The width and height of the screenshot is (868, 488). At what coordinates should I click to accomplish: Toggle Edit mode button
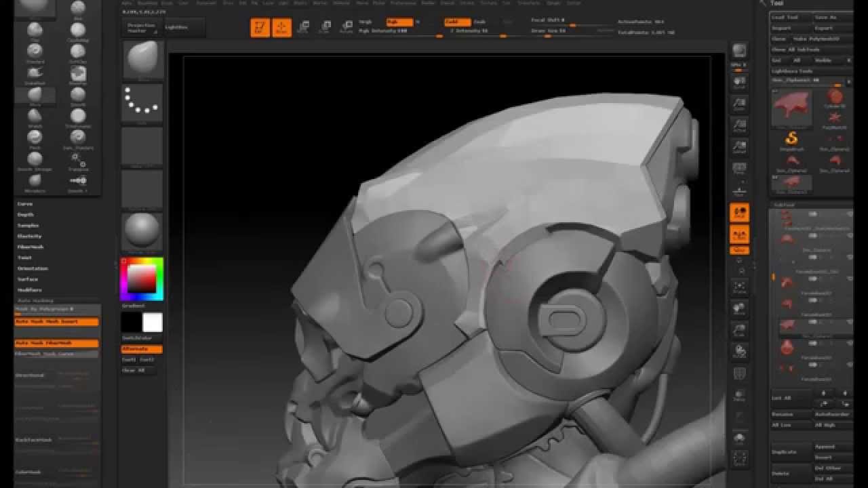(260, 27)
